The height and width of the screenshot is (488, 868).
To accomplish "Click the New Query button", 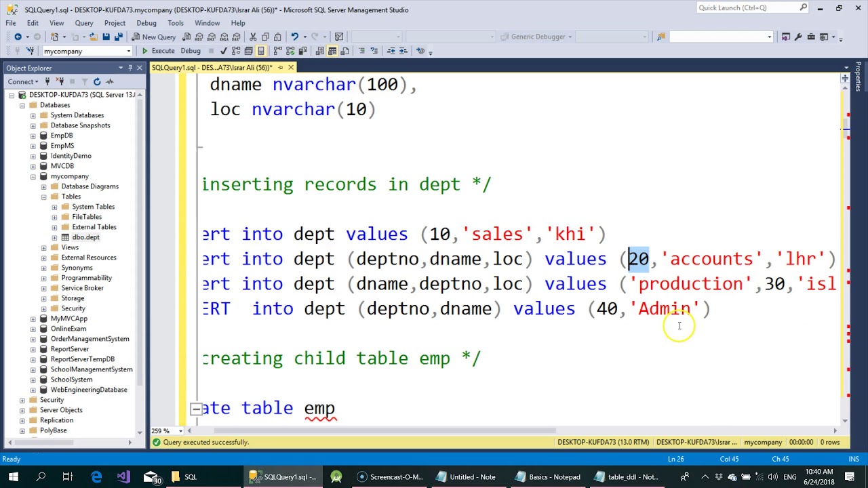I will pyautogui.click(x=154, y=37).
